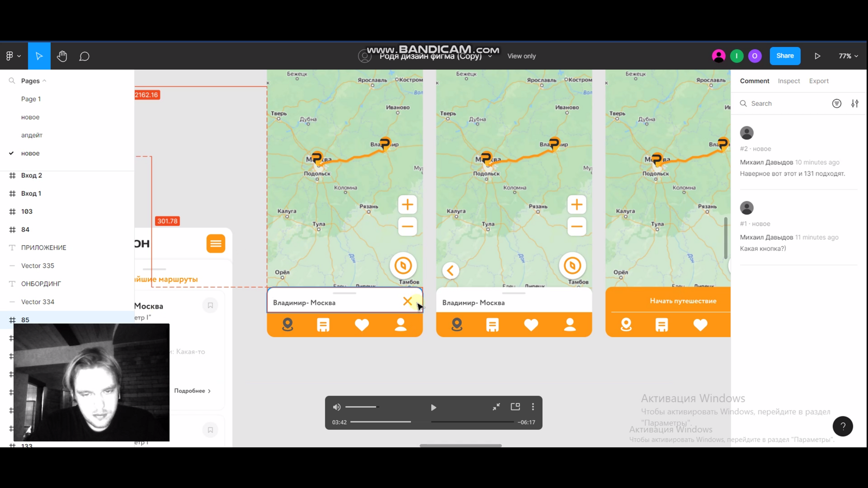The width and height of the screenshot is (868, 488).
Task: Select the checked новое page
Action: (30, 153)
